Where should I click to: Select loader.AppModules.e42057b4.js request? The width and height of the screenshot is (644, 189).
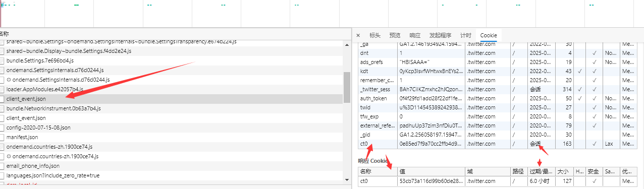(172, 89)
